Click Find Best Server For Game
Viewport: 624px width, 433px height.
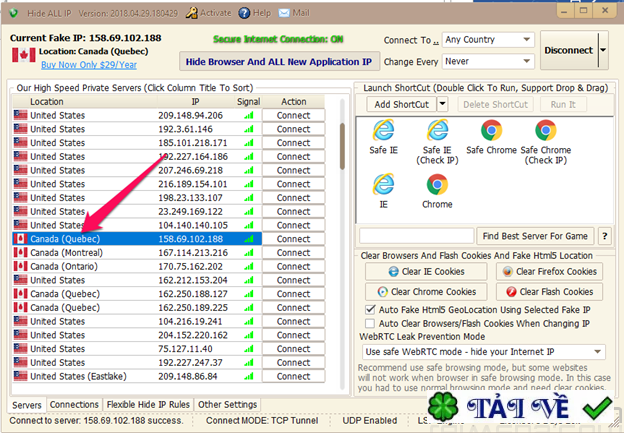[x=535, y=236]
